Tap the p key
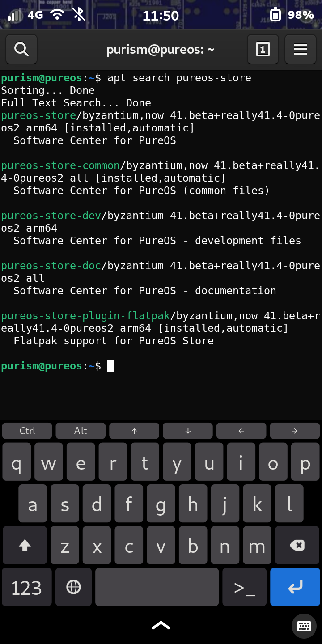This screenshot has height=644, width=322. tap(305, 462)
